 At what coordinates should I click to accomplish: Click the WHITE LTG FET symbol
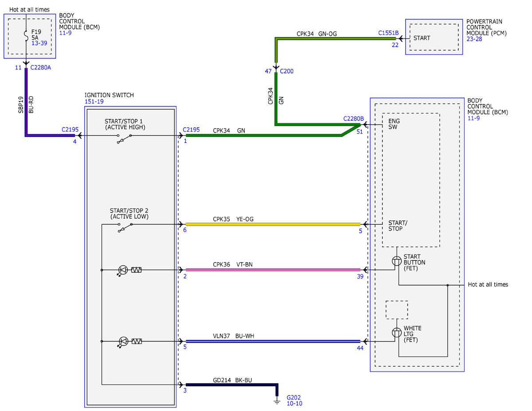[397, 333]
